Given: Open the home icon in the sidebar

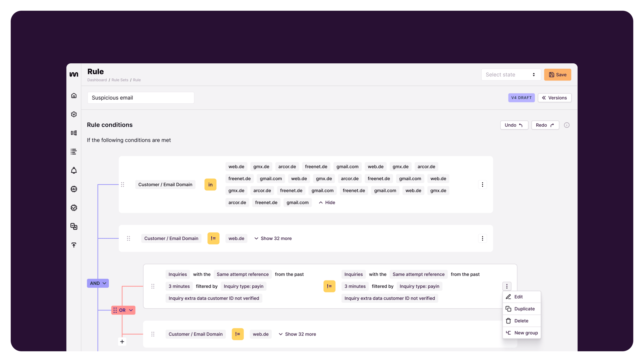Looking at the screenshot, I should pos(74,95).
